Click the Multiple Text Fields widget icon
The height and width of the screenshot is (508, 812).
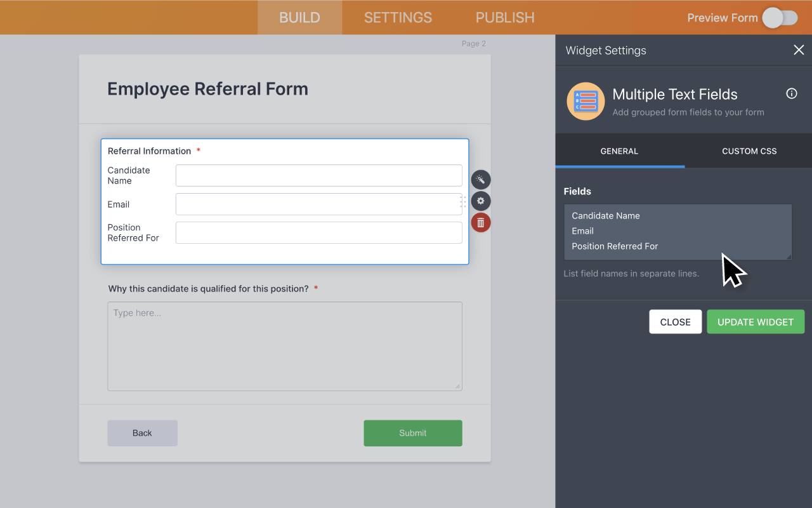[585, 101]
